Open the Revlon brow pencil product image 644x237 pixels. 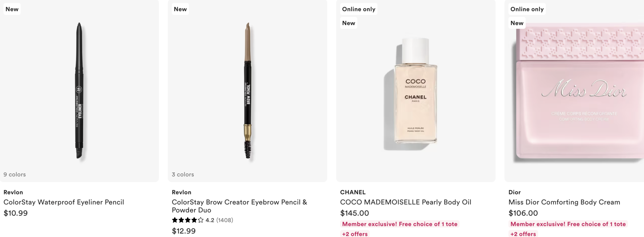tap(248, 90)
